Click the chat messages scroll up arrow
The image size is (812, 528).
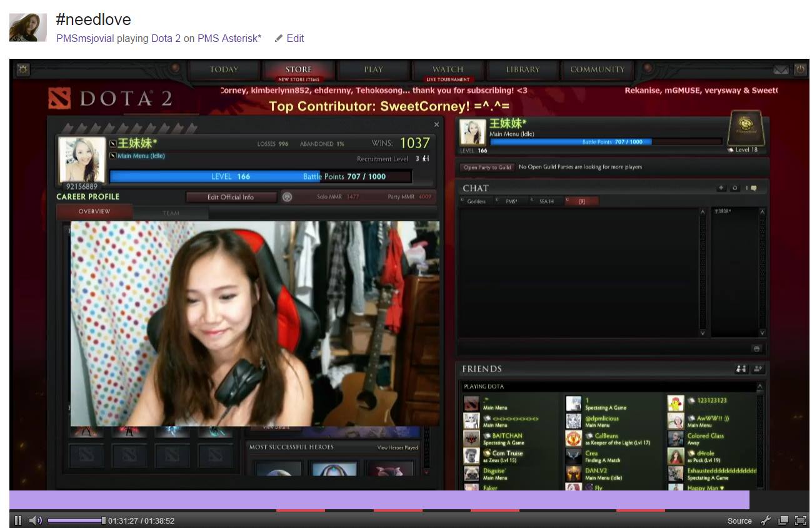click(703, 213)
